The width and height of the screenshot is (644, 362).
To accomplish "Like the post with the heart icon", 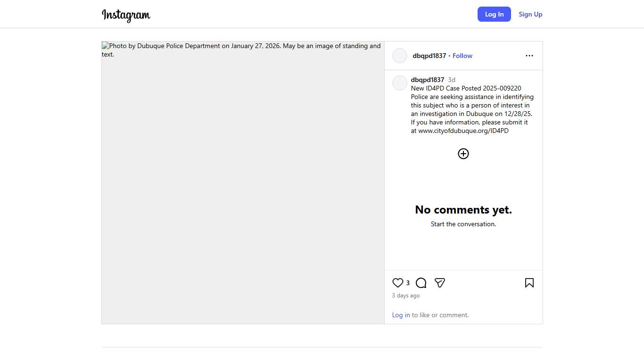I will tap(398, 283).
